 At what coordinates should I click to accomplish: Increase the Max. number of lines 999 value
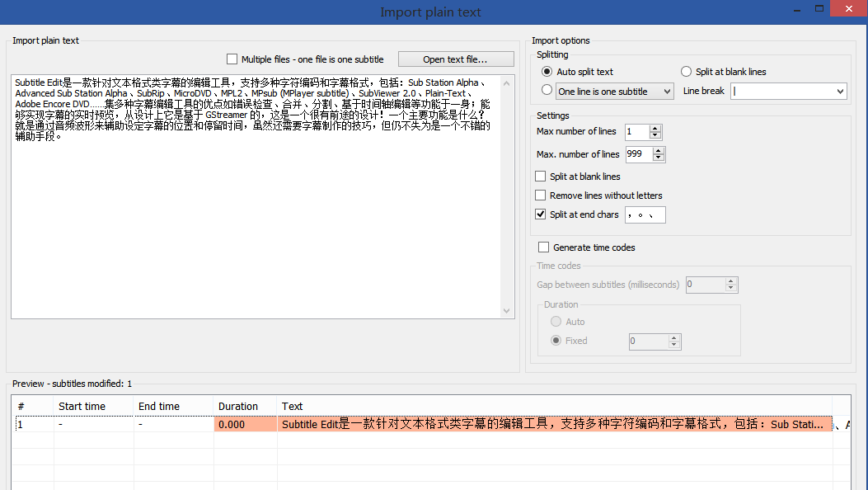click(658, 151)
